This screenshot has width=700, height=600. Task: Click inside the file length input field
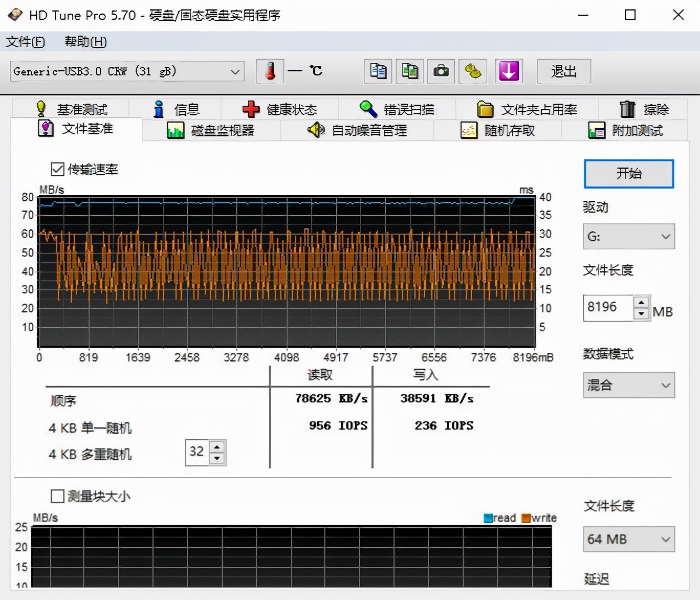(x=608, y=308)
